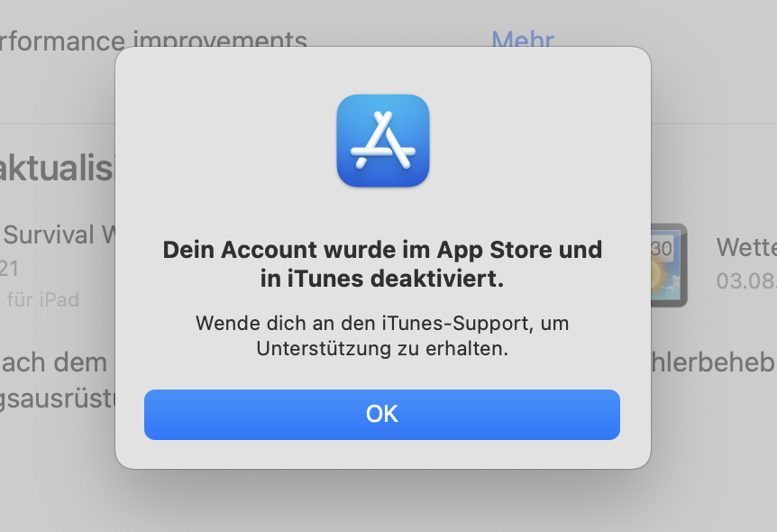Image resolution: width=777 pixels, height=532 pixels.
Task: Click the 'aktualisi' section heading
Action: pos(58,168)
